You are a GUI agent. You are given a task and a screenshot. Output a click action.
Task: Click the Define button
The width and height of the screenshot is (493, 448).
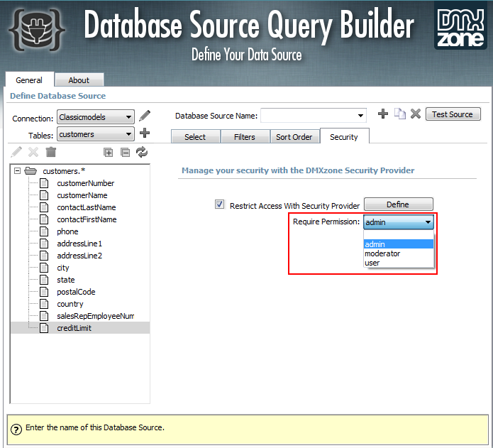[x=399, y=204]
